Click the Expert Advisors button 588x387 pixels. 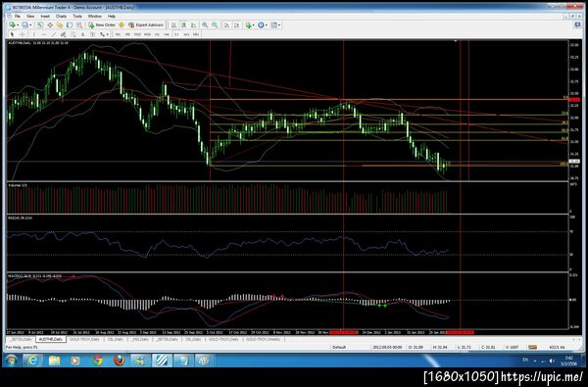pyautogui.click(x=146, y=25)
